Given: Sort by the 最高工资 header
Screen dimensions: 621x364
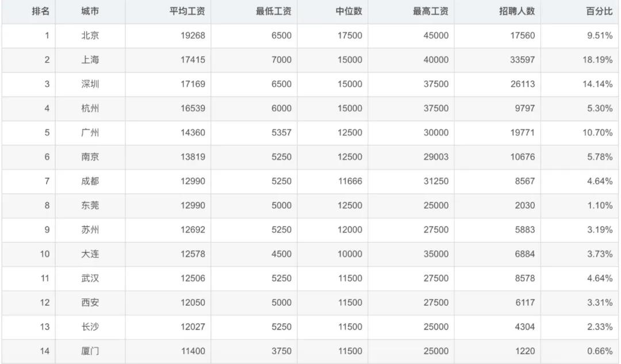Looking at the screenshot, I should (x=430, y=12).
